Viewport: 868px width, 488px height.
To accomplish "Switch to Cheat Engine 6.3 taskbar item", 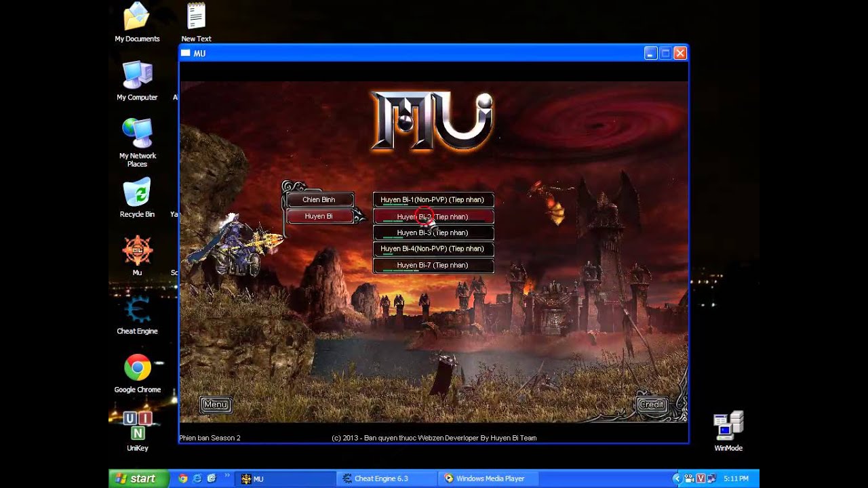I will point(387,479).
